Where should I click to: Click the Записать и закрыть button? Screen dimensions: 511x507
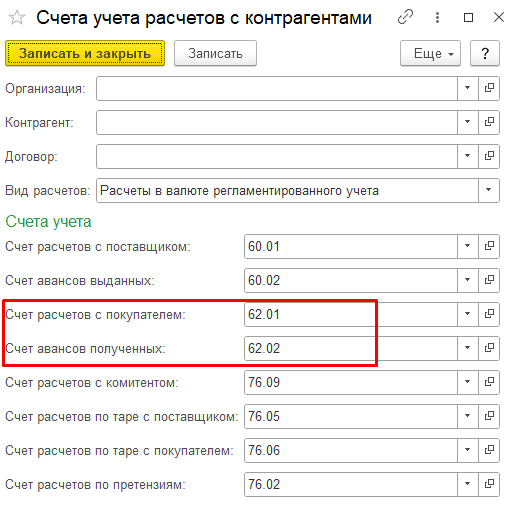pyautogui.click(x=85, y=53)
